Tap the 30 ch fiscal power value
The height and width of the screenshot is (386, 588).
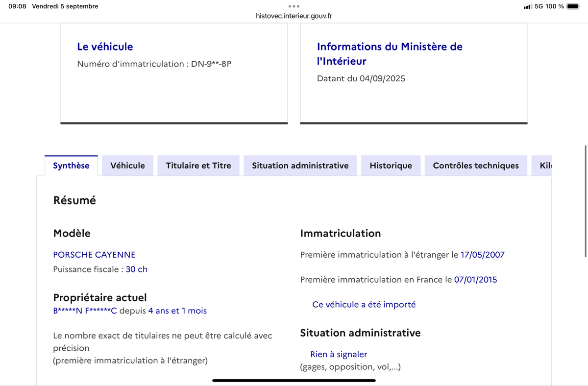click(x=137, y=269)
